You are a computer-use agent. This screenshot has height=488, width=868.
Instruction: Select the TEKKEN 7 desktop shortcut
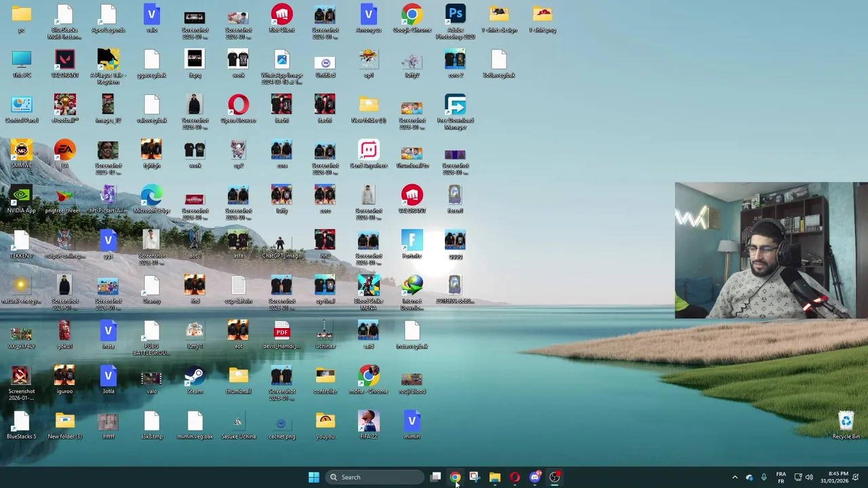(21, 245)
